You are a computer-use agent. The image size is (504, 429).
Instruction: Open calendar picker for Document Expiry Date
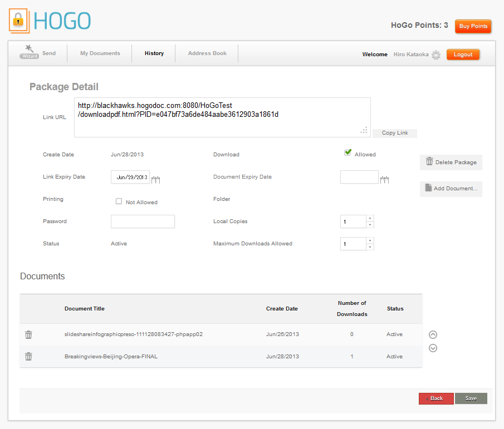point(384,179)
